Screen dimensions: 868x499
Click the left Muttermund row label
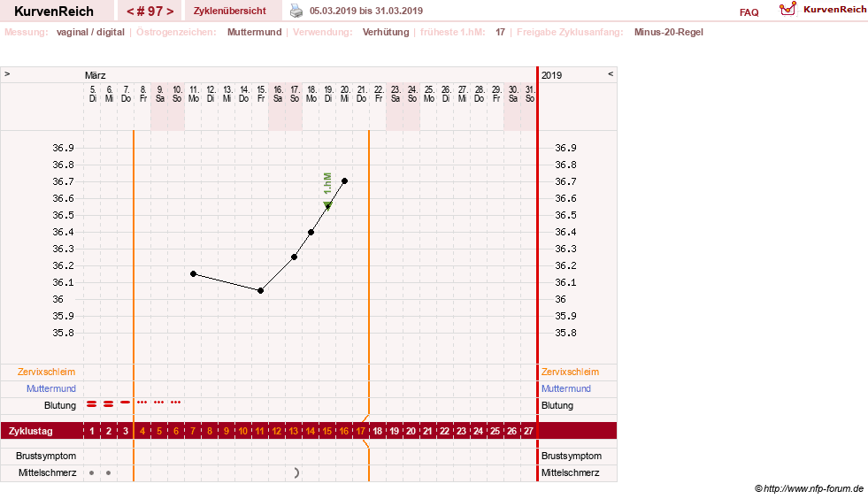pyautogui.click(x=51, y=388)
